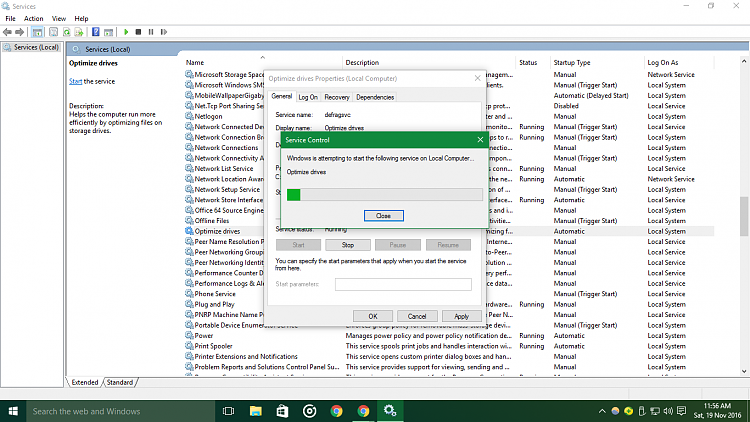Viewport: 750px width, 422px height.
Task: Restart service with toolbar restart icon
Action: (164, 32)
